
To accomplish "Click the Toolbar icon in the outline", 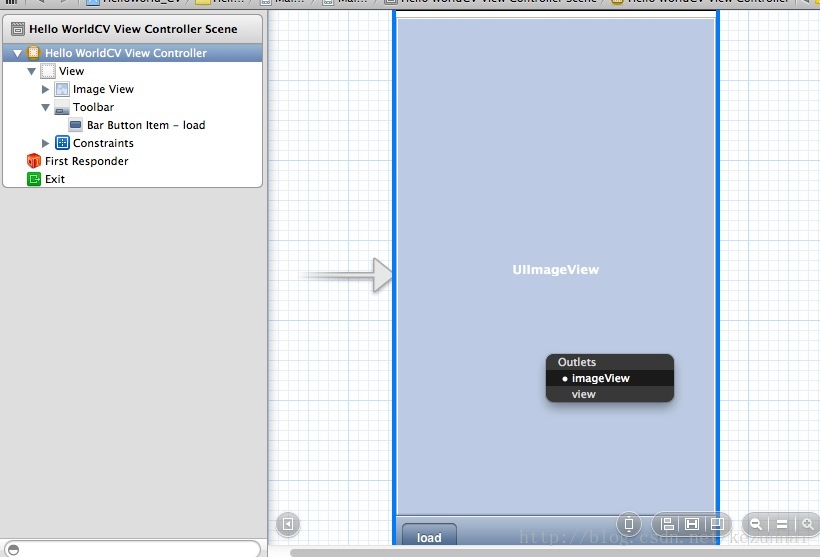I will click(x=62, y=108).
